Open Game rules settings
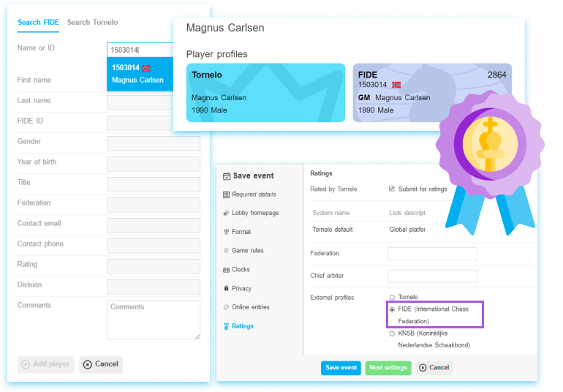Screen dimensions: 563x392 pyautogui.click(x=248, y=251)
